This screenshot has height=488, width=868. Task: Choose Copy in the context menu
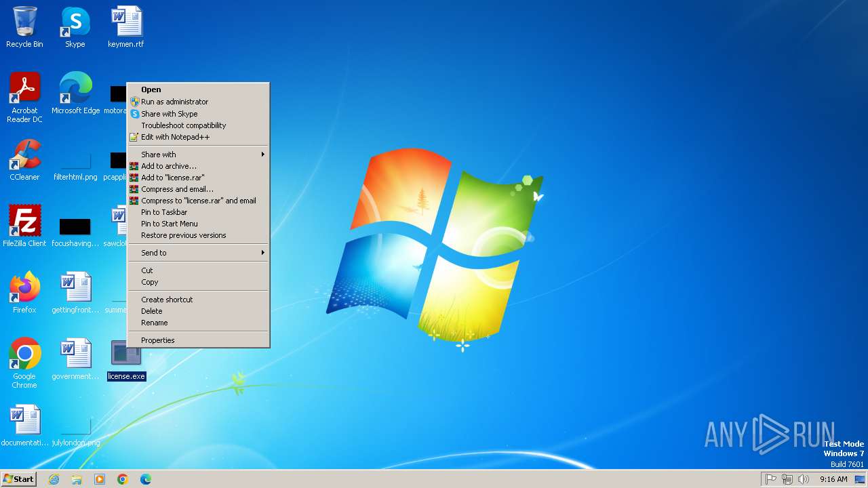coord(199,282)
